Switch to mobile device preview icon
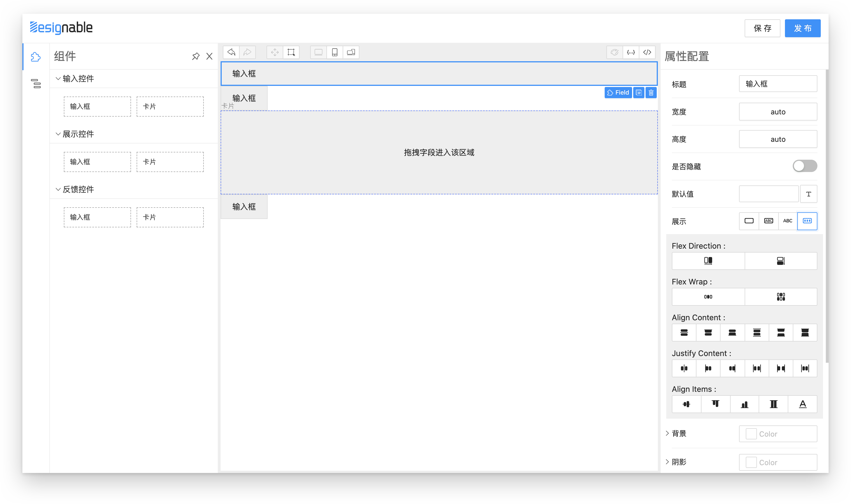This screenshot has width=851, height=504. (335, 52)
